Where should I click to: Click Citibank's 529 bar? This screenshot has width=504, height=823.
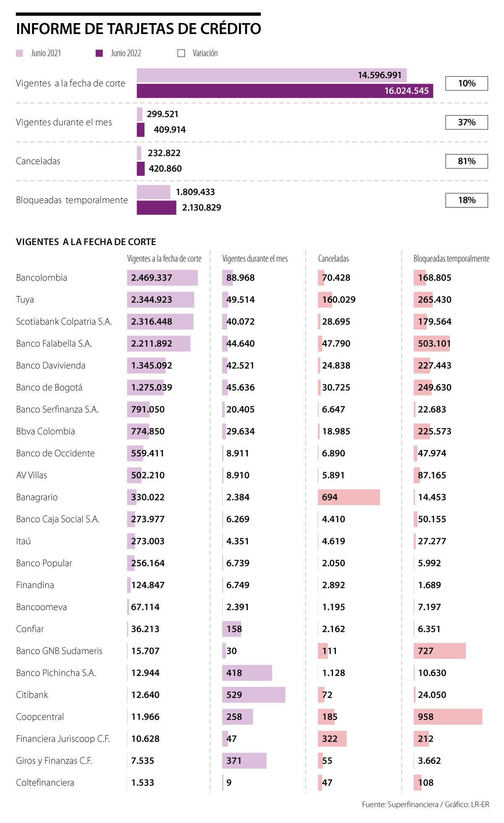254,695
